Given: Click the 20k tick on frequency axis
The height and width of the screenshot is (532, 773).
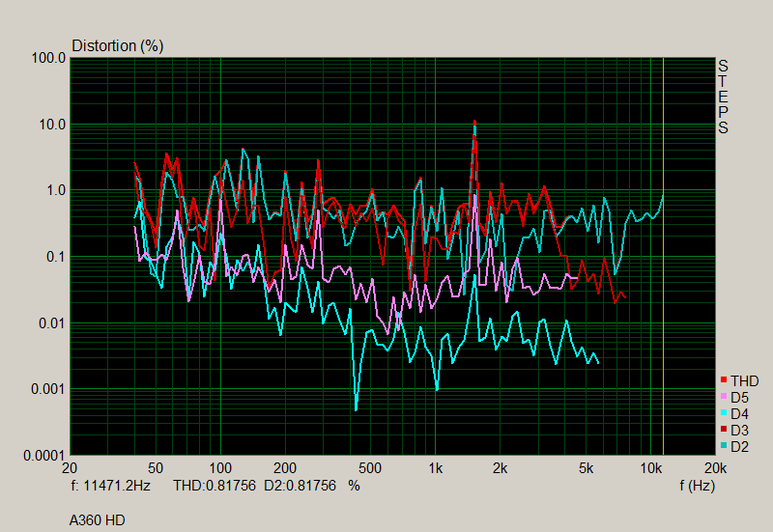Looking at the screenshot, I should 715,467.
